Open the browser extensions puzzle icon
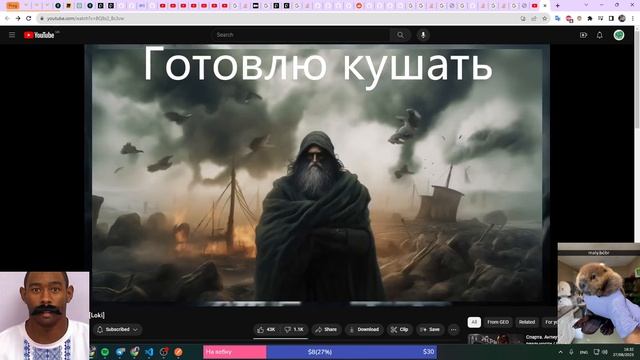The height and width of the screenshot is (360, 640). (x=590, y=18)
